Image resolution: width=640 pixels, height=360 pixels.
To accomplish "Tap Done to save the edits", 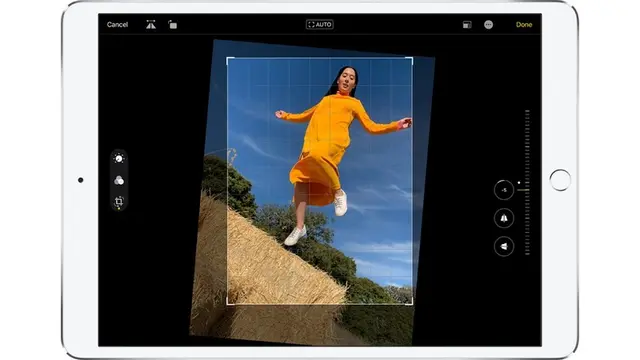I will tap(524, 24).
